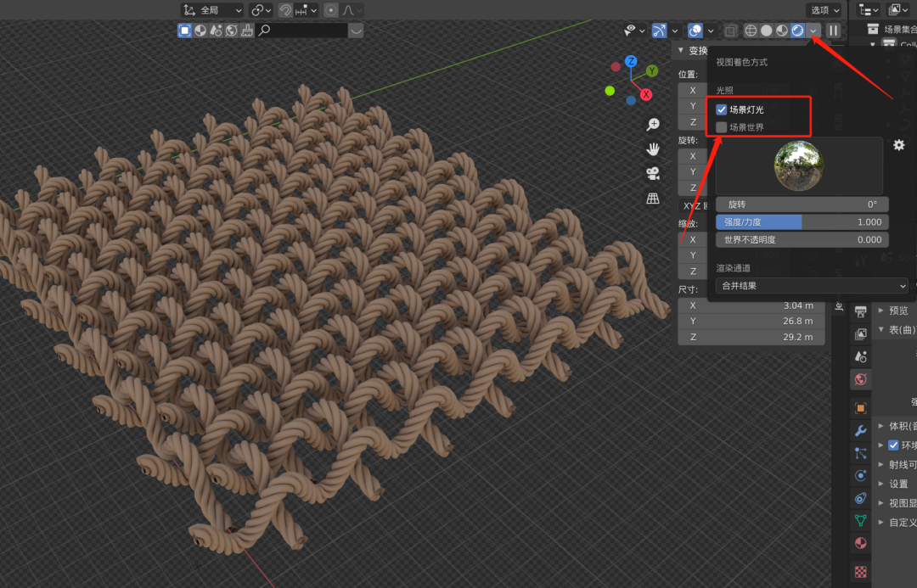Toggle X-ray transparency mode icon
This screenshot has height=588, width=917.
point(730,31)
